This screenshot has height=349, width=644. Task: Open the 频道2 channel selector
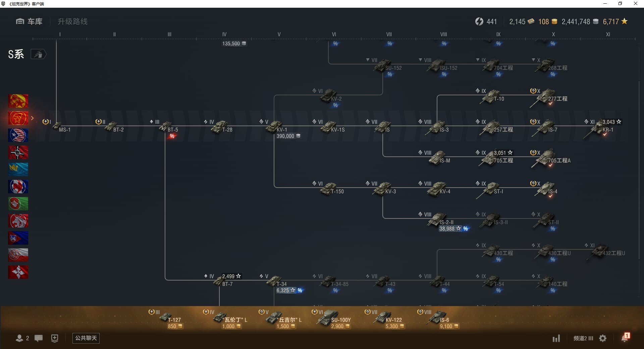[x=583, y=338]
